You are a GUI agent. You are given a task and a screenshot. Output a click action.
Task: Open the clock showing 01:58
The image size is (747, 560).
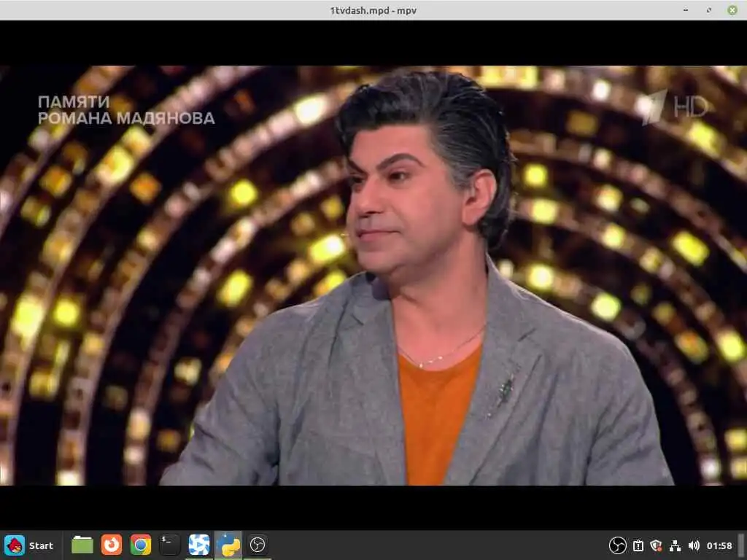719,545
